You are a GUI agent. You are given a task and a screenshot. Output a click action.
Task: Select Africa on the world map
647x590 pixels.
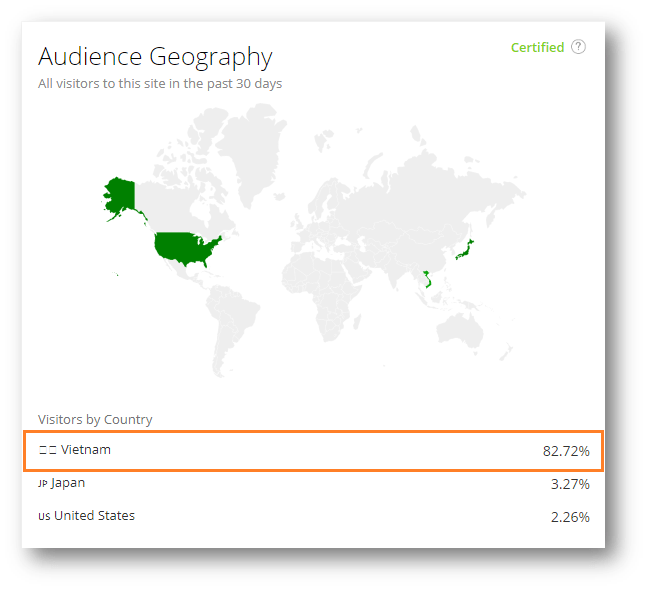pyautogui.click(x=320, y=293)
